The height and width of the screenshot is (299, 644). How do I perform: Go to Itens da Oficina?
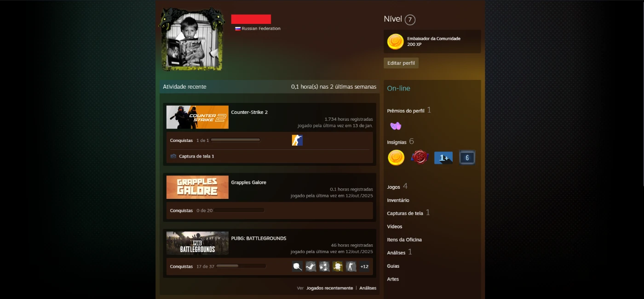pos(404,240)
